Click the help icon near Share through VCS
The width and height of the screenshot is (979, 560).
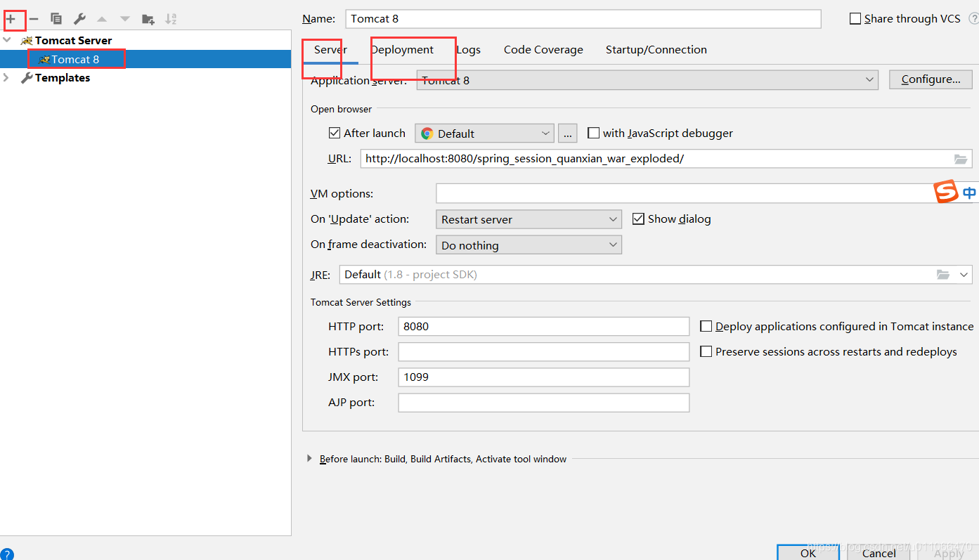(x=973, y=19)
